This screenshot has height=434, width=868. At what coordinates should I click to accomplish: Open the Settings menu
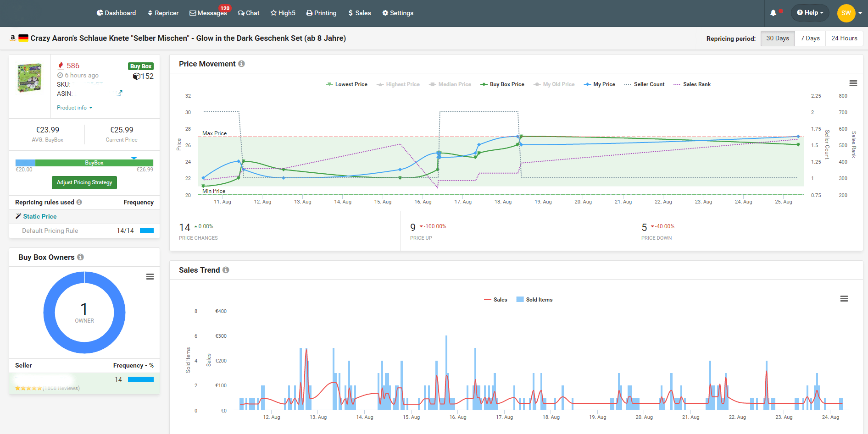398,13
